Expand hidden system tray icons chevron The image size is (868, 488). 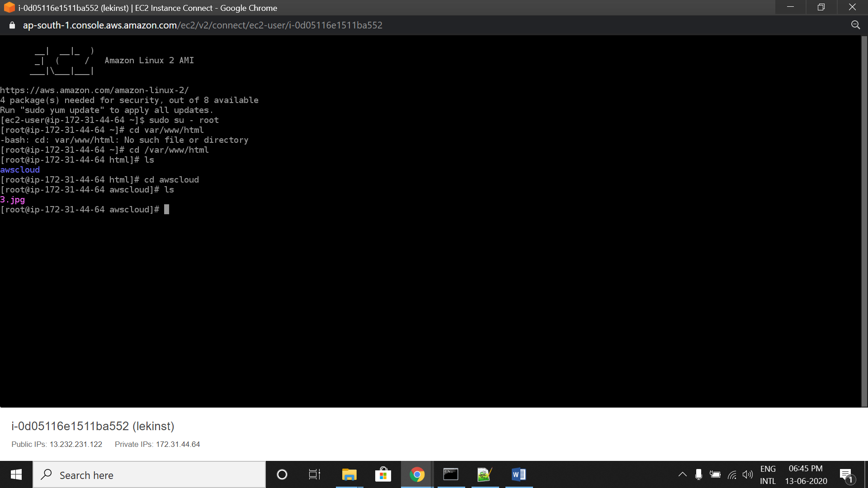coord(682,474)
